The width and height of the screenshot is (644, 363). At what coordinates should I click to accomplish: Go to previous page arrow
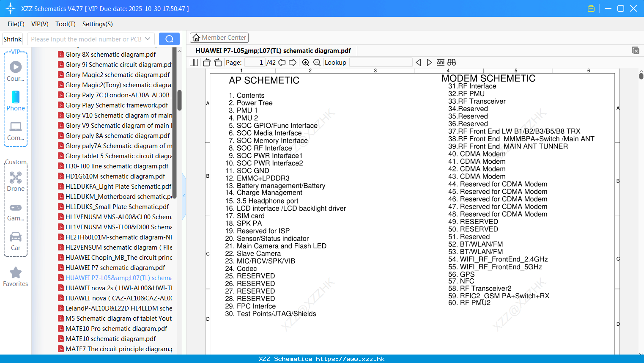click(282, 63)
